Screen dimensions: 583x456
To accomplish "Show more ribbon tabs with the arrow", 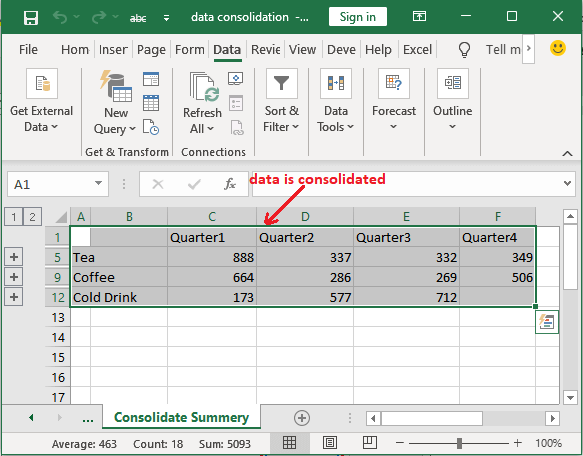I will point(528,49).
